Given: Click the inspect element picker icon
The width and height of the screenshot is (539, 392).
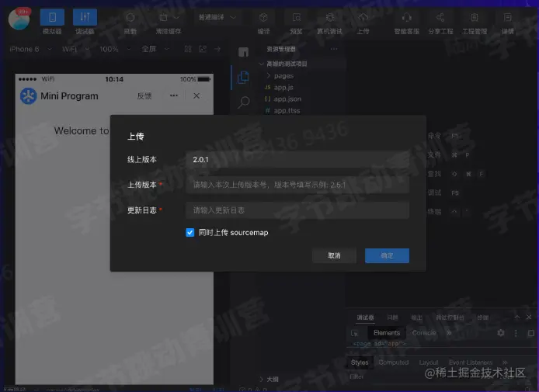Looking at the screenshot, I should [354, 333].
